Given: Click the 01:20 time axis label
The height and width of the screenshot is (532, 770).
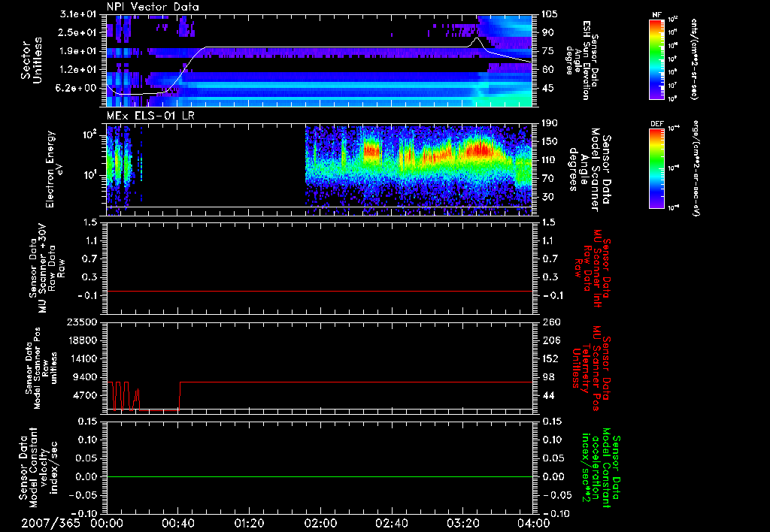Looking at the screenshot, I should [249, 523].
